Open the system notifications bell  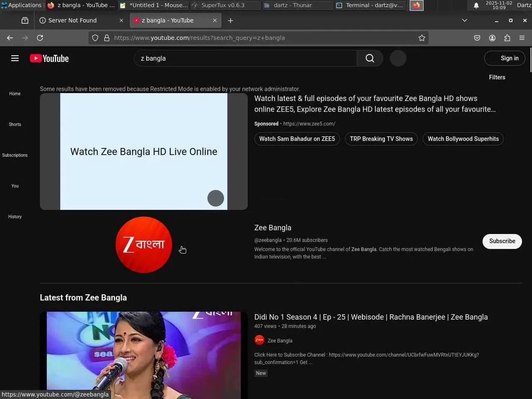click(476, 5)
